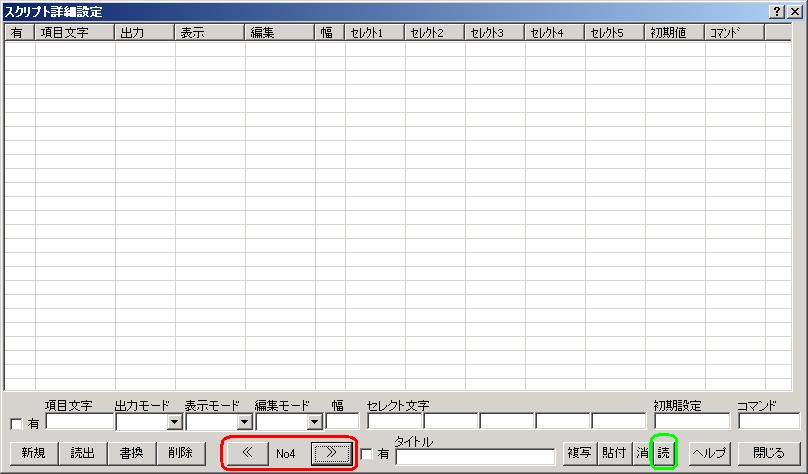
Task: Enable the 有 checkbox beside タイトル field
Action: [x=367, y=455]
